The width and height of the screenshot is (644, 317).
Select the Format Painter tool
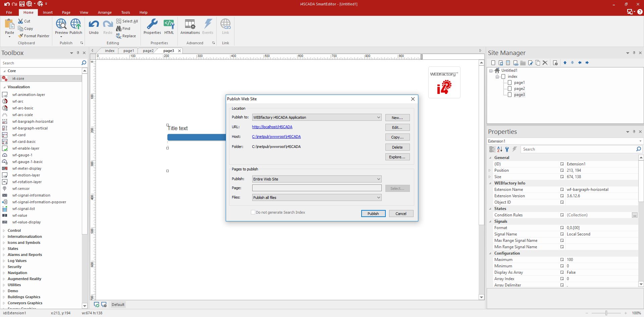(34, 36)
